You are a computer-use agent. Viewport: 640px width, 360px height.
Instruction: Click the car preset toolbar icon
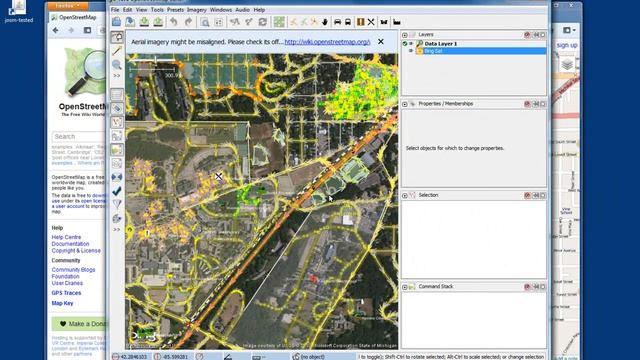click(338, 22)
